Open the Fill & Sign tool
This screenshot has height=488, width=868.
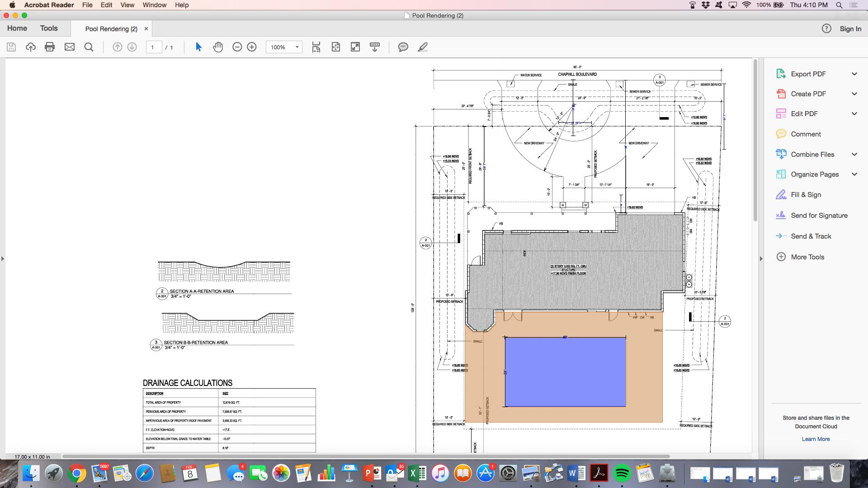click(805, 194)
